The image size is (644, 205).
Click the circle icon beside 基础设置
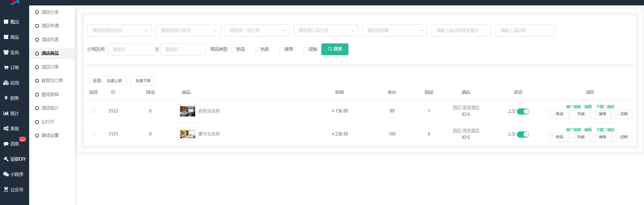coord(37,136)
